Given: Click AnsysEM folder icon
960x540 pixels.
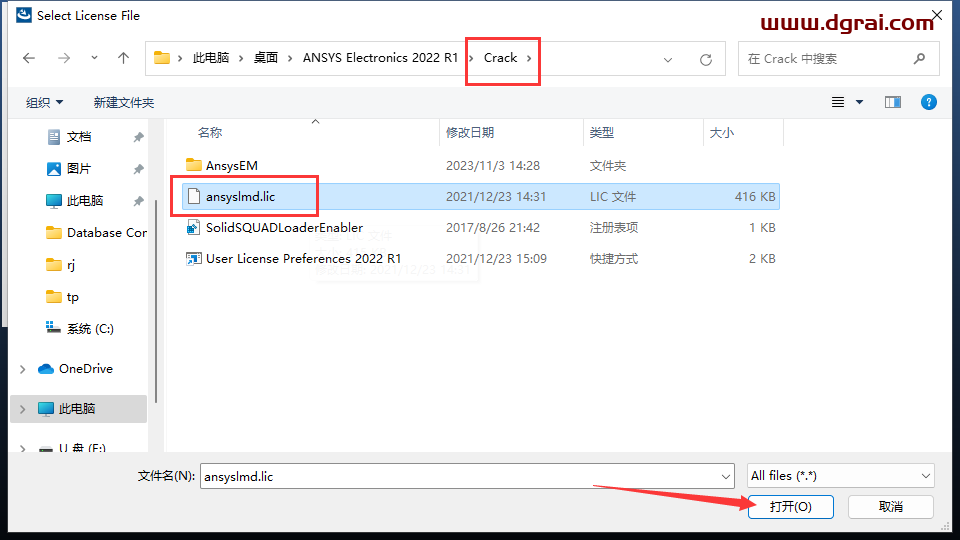Looking at the screenshot, I should [x=193, y=165].
